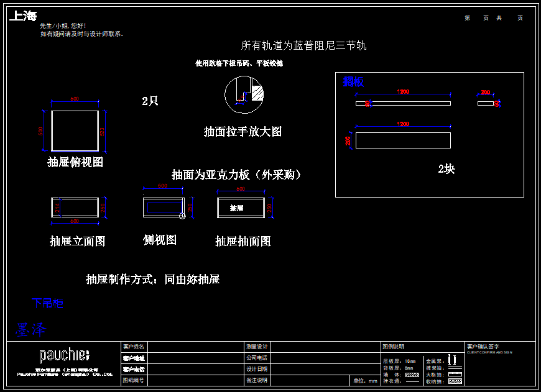Viewport: 541px width, 392px height.
Task: Click the 上海 heading text
Action: (23, 16)
